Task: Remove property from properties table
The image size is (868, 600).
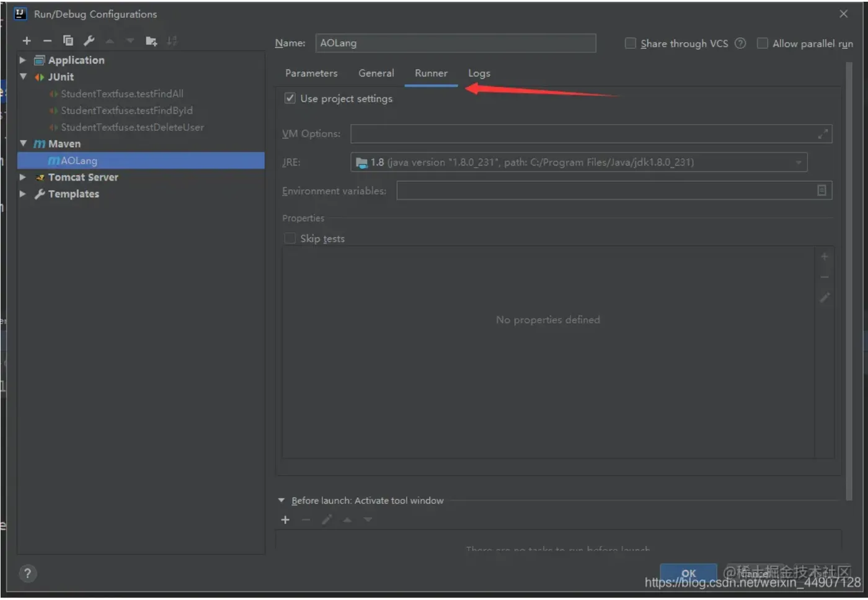Action: (825, 277)
